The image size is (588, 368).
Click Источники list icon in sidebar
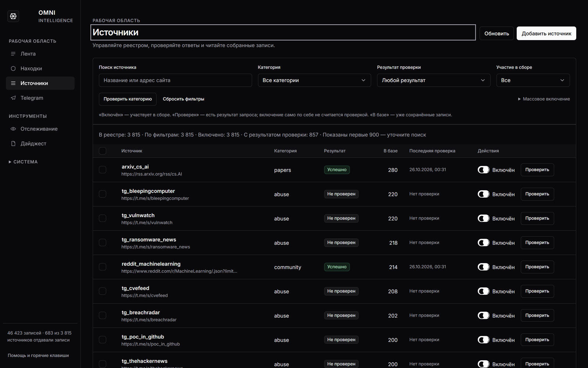click(x=13, y=83)
